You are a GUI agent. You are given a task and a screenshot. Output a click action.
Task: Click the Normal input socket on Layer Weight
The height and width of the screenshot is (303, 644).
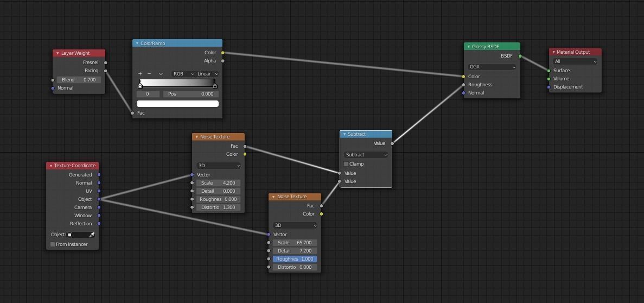[53, 88]
